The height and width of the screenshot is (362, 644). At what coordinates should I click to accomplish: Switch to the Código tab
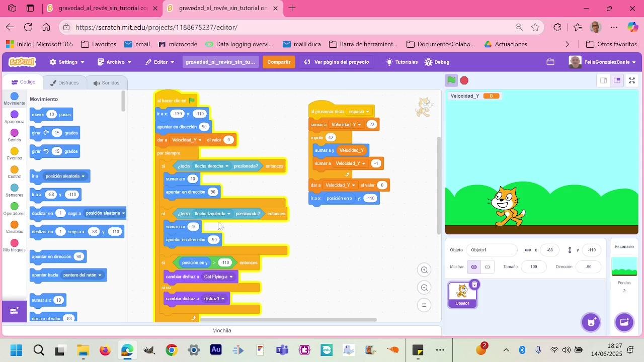(x=24, y=82)
